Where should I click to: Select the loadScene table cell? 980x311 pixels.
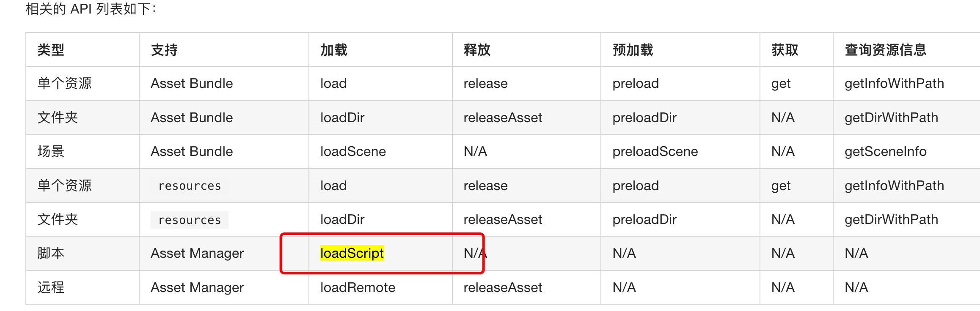coord(353,151)
